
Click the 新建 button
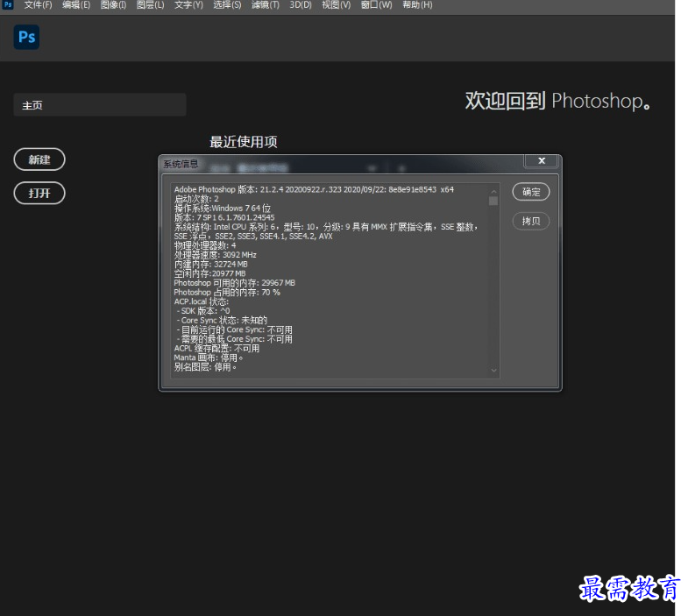point(39,159)
